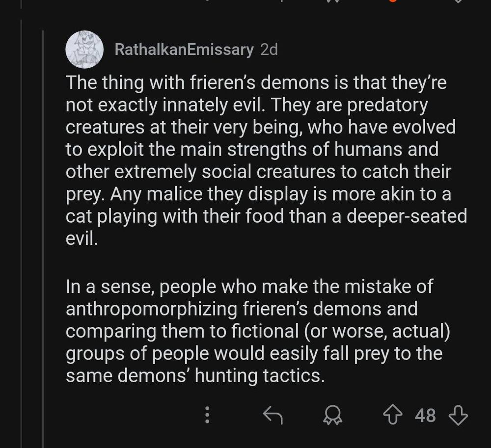This screenshot has height=448, width=491.
Task: Tap the reply arrow under the comment
Action: 273,415
